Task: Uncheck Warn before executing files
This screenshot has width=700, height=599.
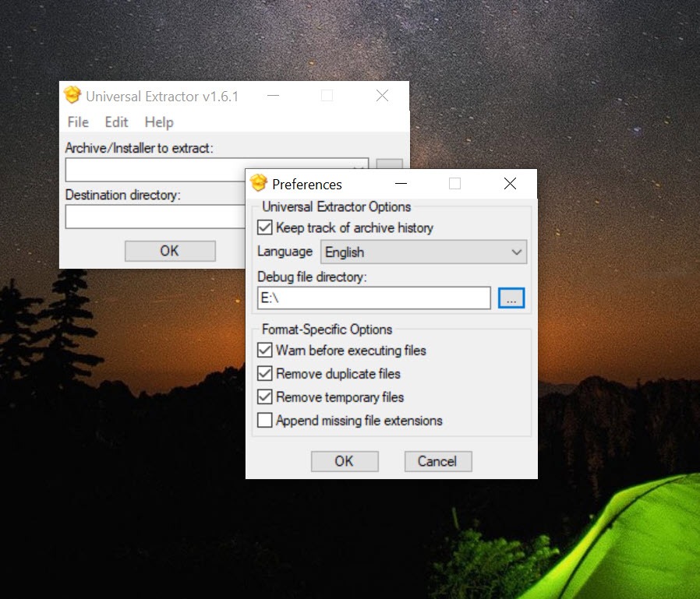Action: [265, 350]
